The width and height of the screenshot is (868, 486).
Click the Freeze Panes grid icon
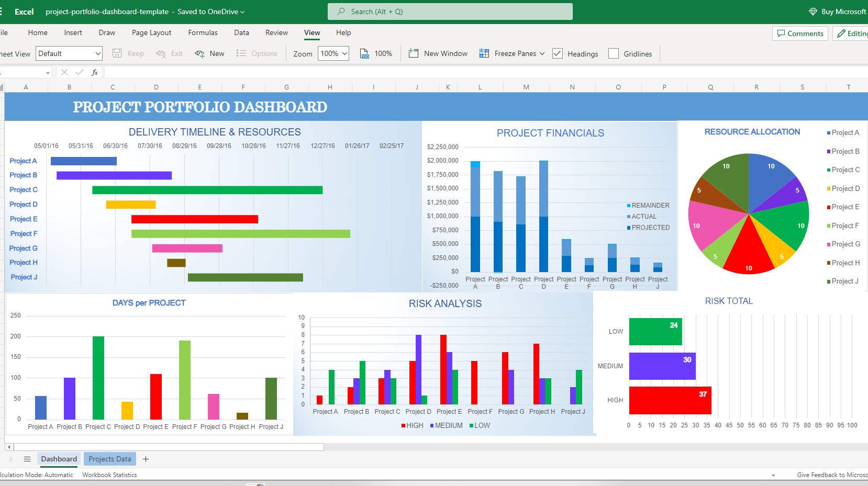click(484, 53)
